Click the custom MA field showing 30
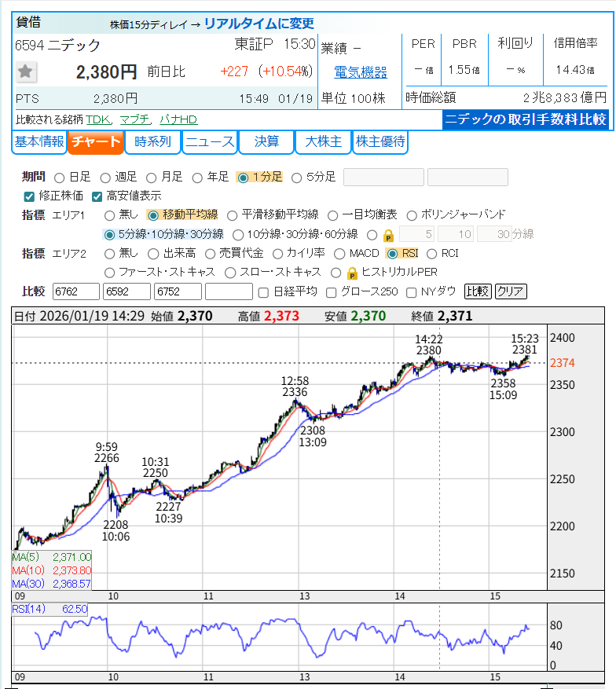 point(495,234)
